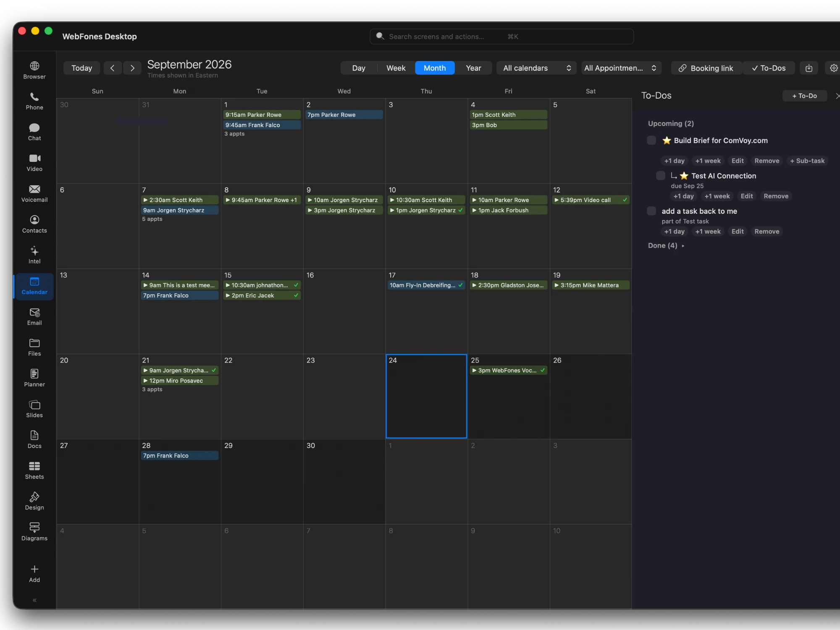The image size is (840, 630).
Task: Open the Files folder icon
Action: (x=34, y=347)
